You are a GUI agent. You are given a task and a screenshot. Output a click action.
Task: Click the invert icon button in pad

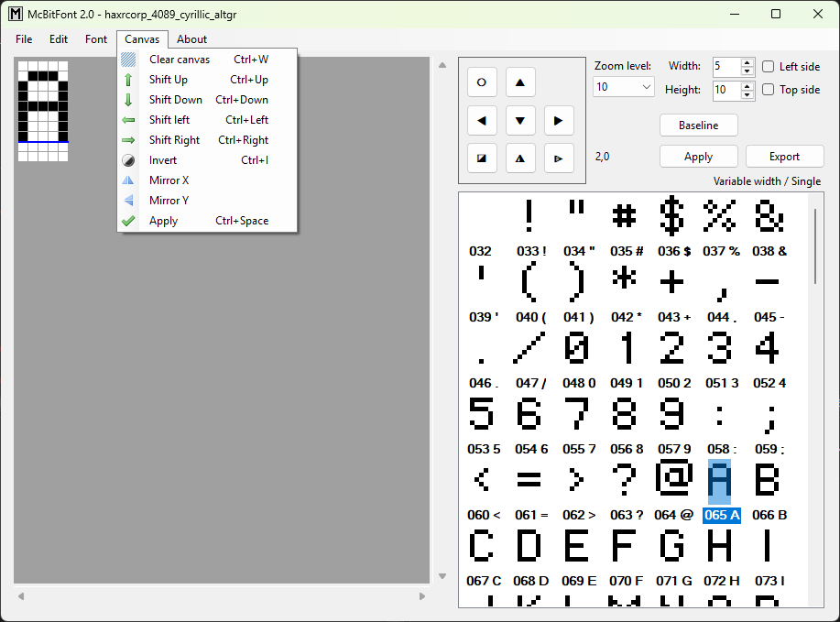482,158
